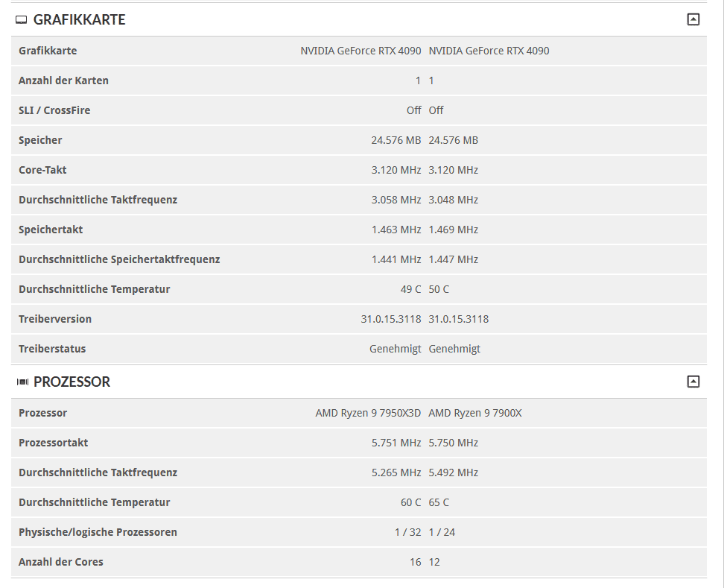The height and width of the screenshot is (588, 724).
Task: Click the first 3.120 MHz Core-Takt value
Action: point(396,170)
